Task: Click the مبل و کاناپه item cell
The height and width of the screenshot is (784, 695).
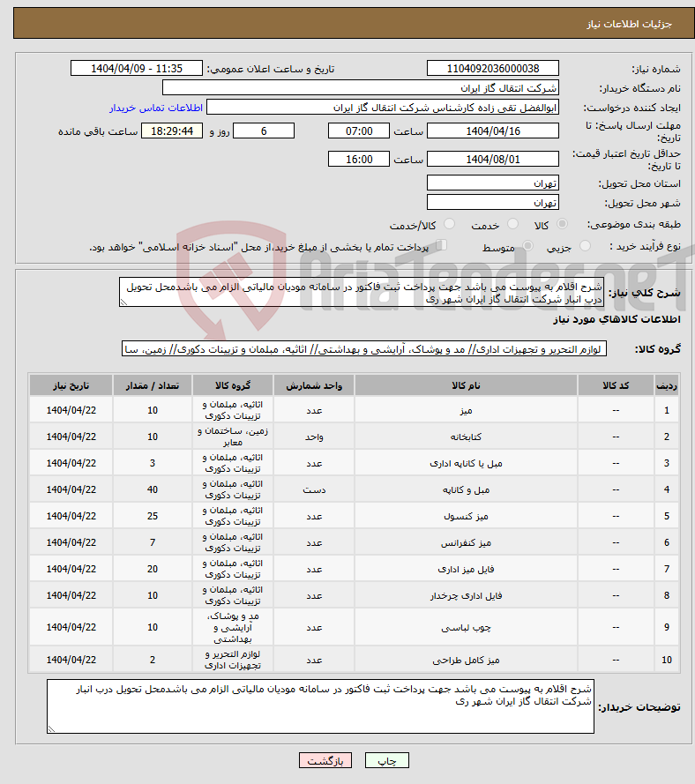Action: point(466,489)
